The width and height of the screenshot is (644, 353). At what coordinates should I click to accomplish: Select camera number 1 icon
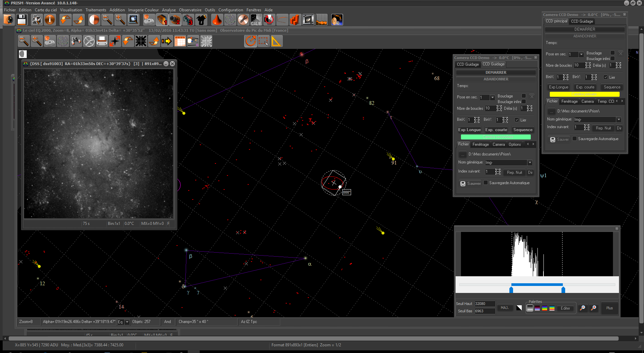(162, 20)
